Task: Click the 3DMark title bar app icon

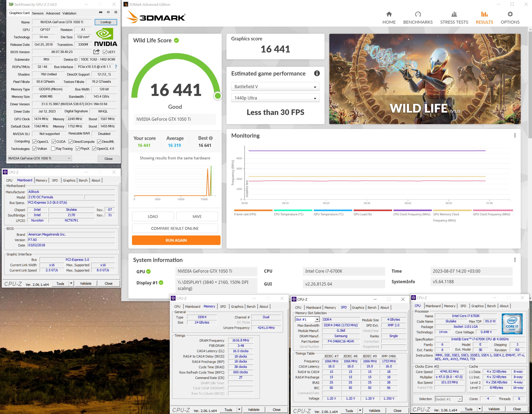Action: pyautogui.click(x=126, y=4)
